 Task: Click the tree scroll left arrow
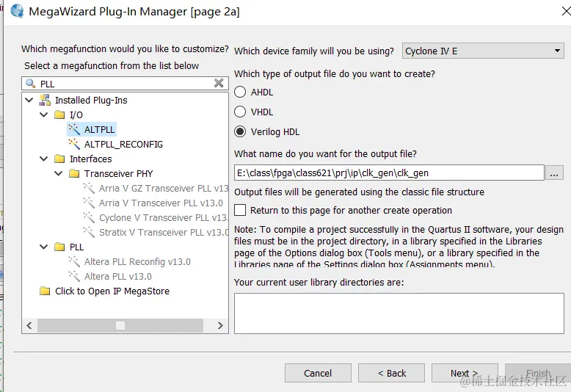pyautogui.click(x=29, y=325)
